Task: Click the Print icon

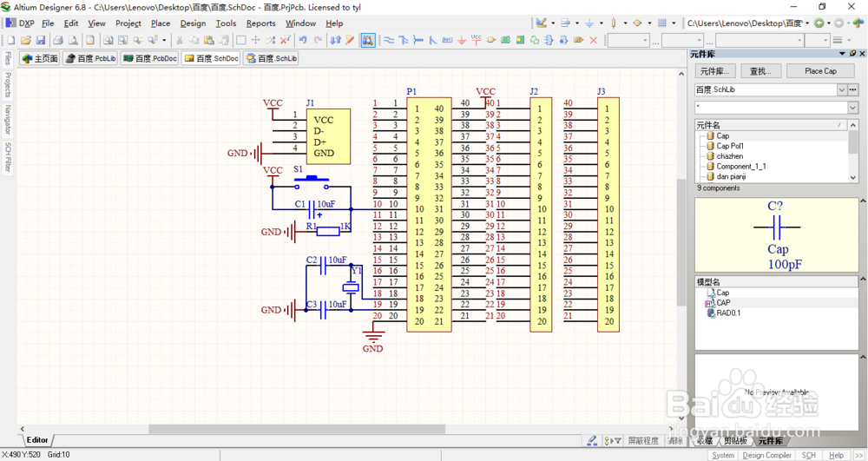Action: point(57,40)
